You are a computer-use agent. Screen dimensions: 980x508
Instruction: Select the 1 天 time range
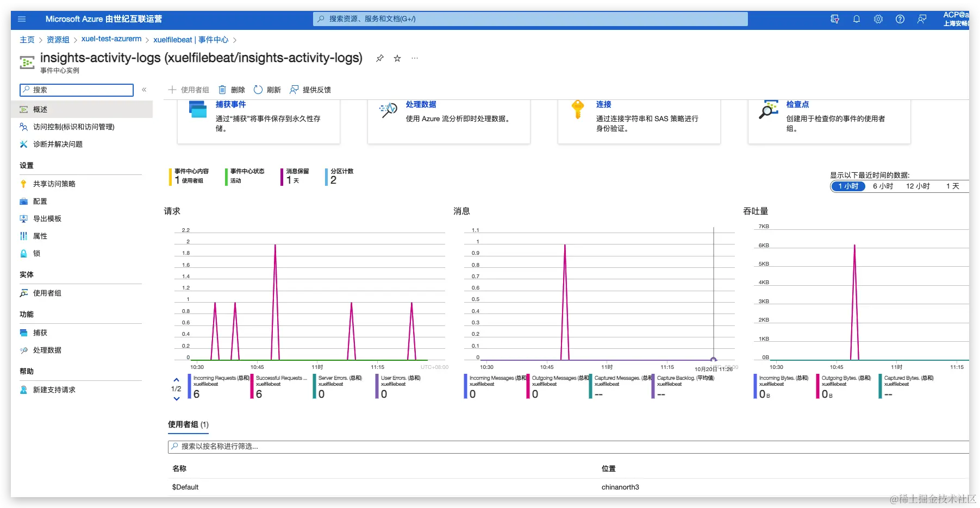(952, 186)
